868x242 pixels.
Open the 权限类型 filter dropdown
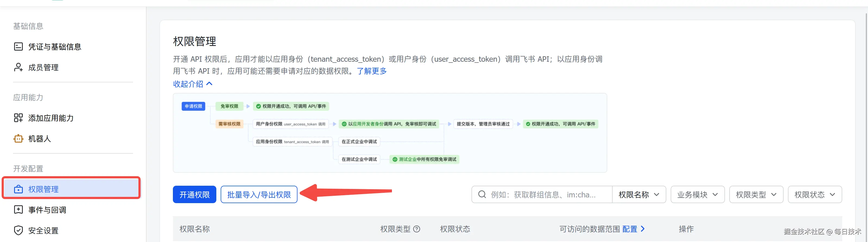[756, 194]
